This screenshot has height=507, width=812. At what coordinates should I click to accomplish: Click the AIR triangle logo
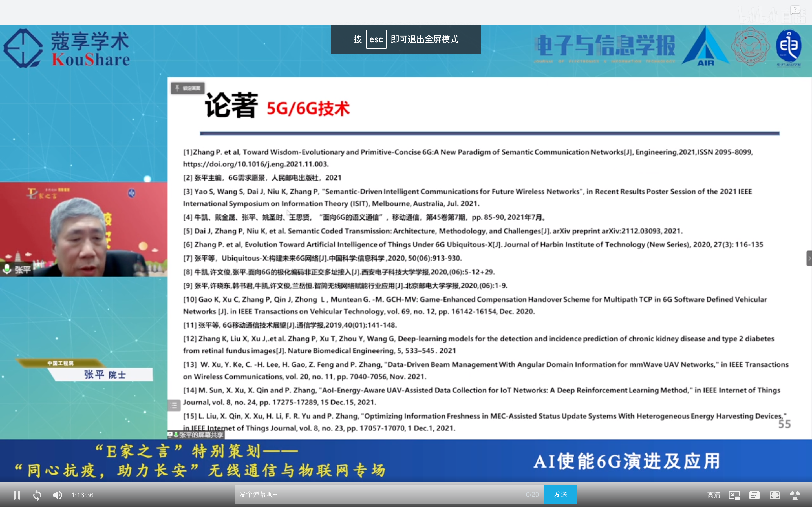(705, 47)
